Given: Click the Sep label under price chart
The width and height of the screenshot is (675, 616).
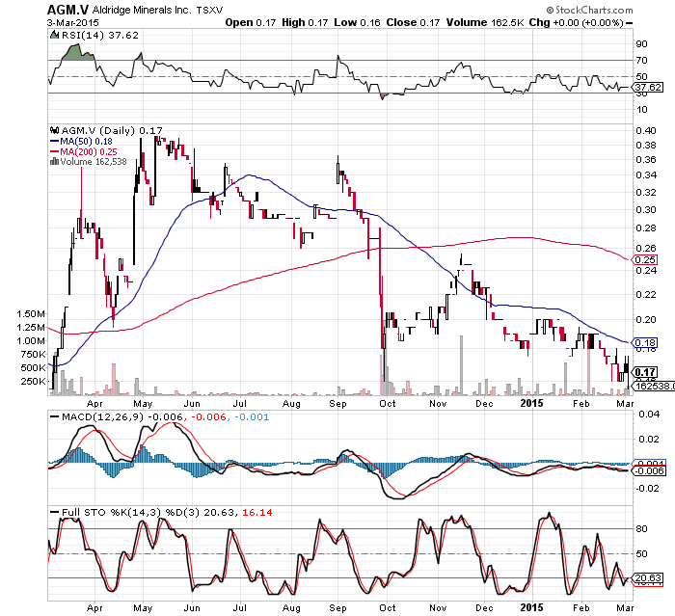Looking at the screenshot, I should pos(337,404).
